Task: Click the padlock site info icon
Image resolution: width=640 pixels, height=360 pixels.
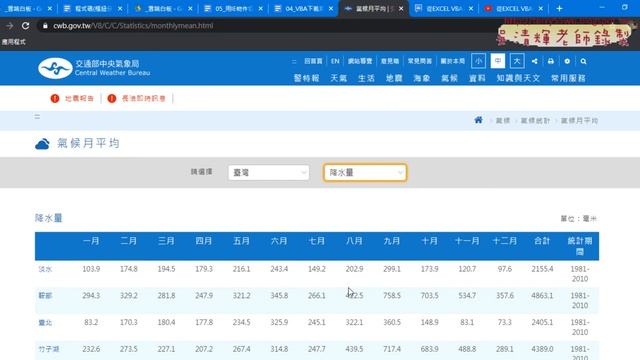Action: (x=45, y=26)
